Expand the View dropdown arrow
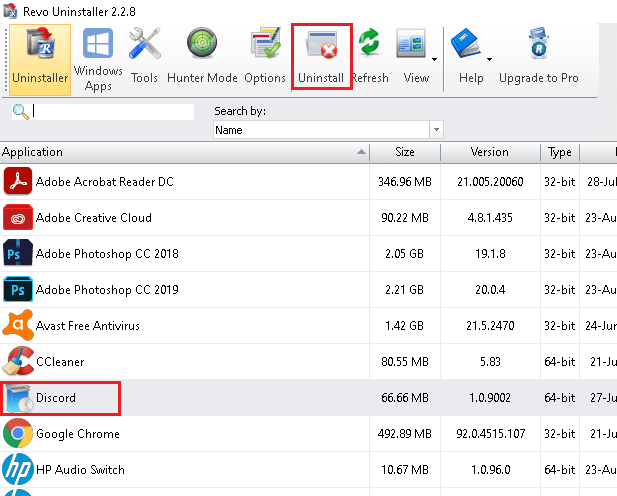 coord(436,58)
